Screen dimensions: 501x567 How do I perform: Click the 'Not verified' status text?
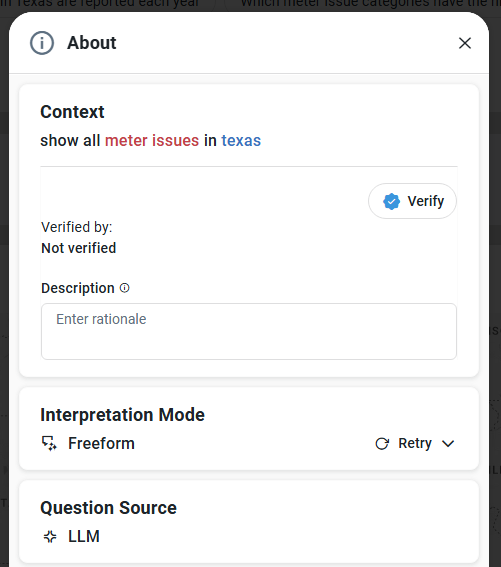coord(78,248)
